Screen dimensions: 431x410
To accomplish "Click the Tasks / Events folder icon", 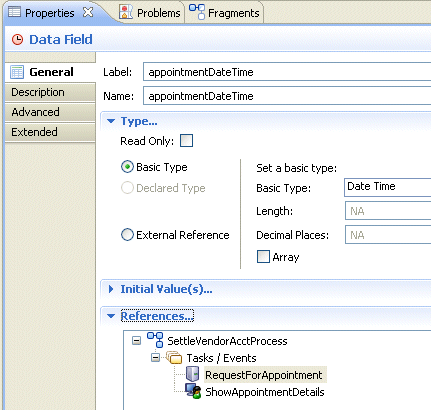I will coord(174,358).
